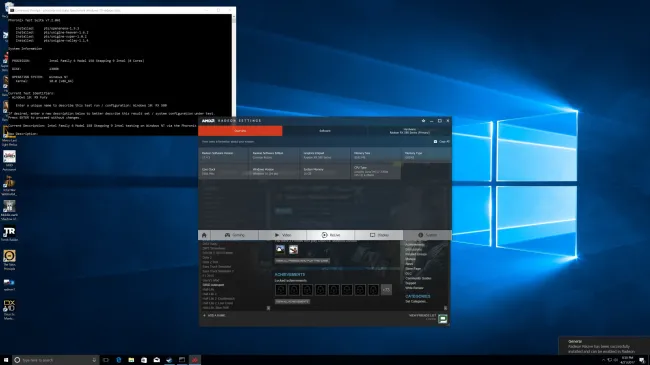Click View Friends List in Steam
650x365 pixels.
[x=422, y=315]
